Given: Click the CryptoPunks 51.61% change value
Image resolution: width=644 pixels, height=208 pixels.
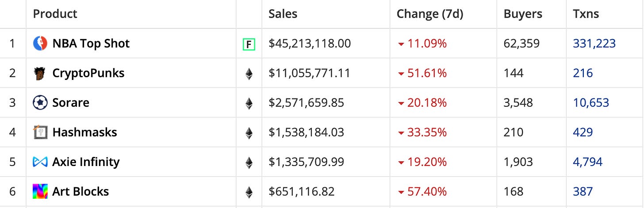Looking at the screenshot, I should [x=426, y=73].
